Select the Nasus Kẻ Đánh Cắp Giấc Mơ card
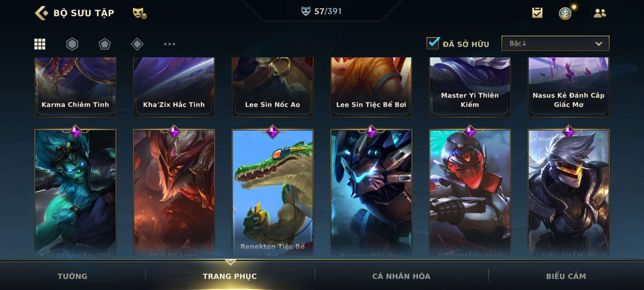This screenshot has width=644, height=290. coord(569,87)
